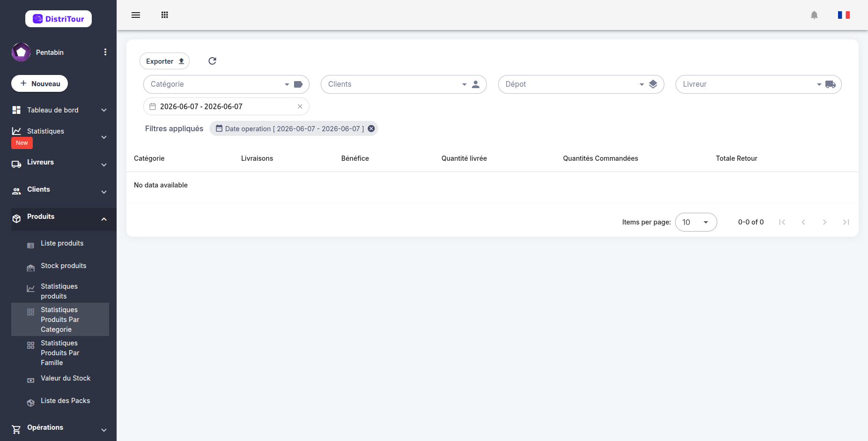Screen dimensions: 868x441
Task: Remove the Date operation filter chip
Action: click(x=371, y=128)
